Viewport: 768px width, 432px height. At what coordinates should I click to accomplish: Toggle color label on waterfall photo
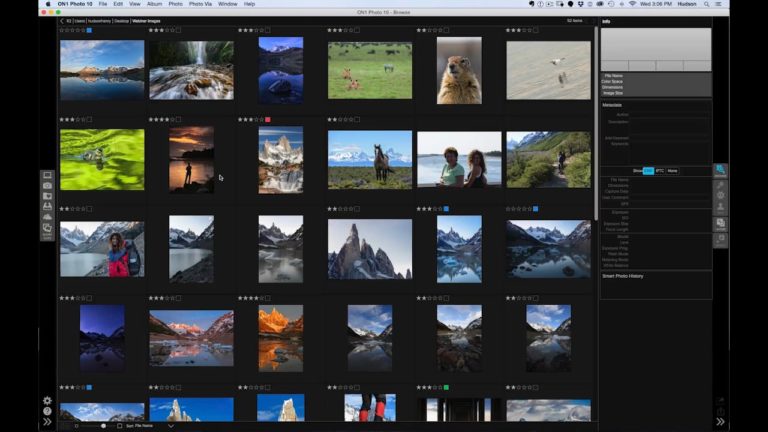178,30
